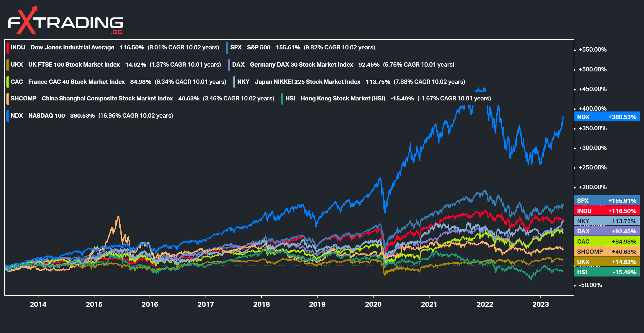Click the SPX +155.61% value label

[x=607, y=201]
